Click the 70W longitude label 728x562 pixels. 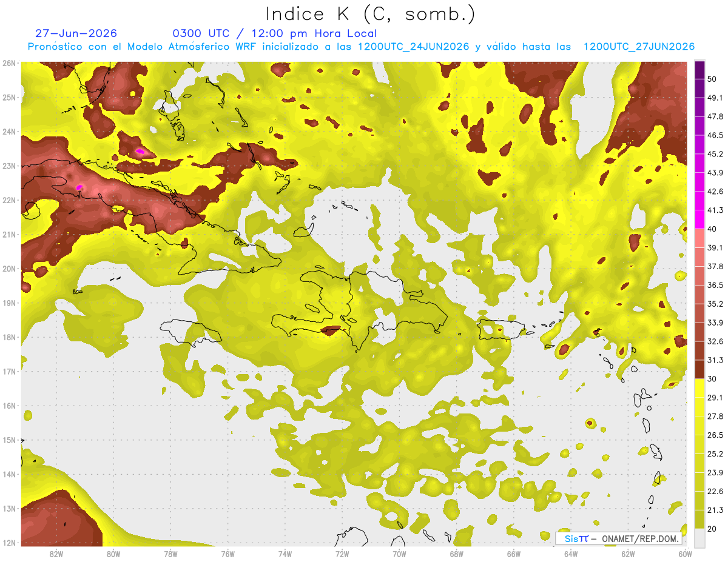[x=399, y=554]
